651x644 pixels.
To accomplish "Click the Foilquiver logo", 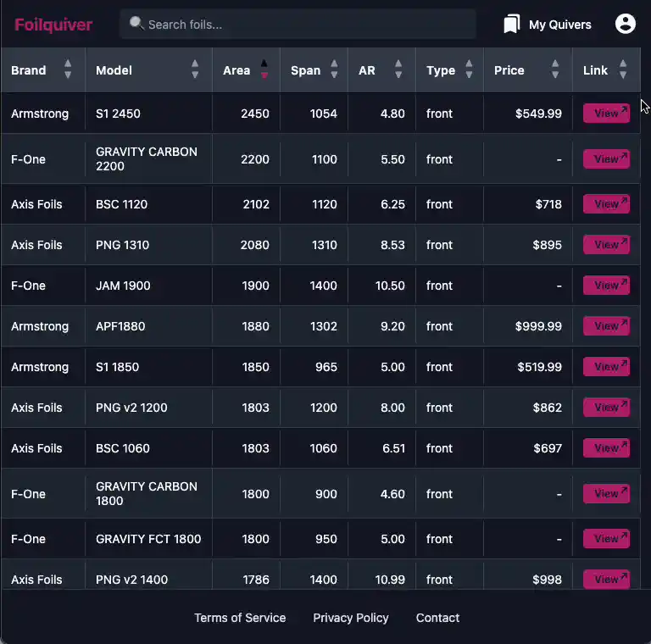I will [x=53, y=25].
